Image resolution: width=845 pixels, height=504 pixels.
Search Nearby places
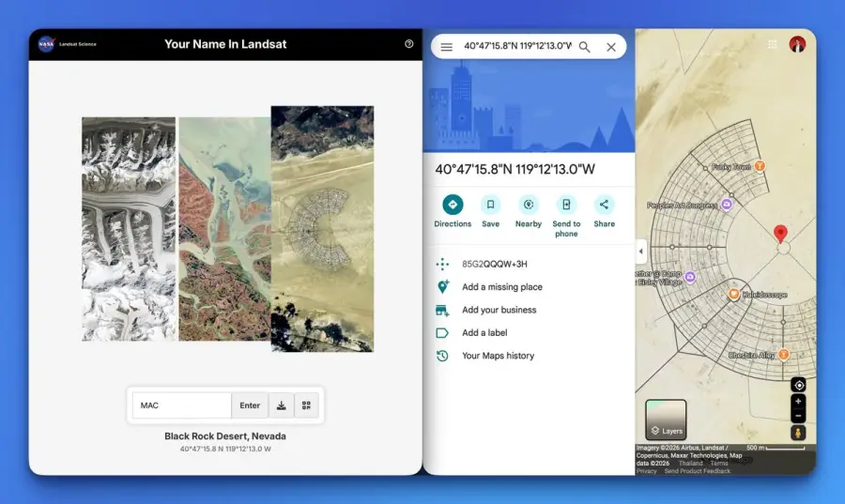(528, 211)
